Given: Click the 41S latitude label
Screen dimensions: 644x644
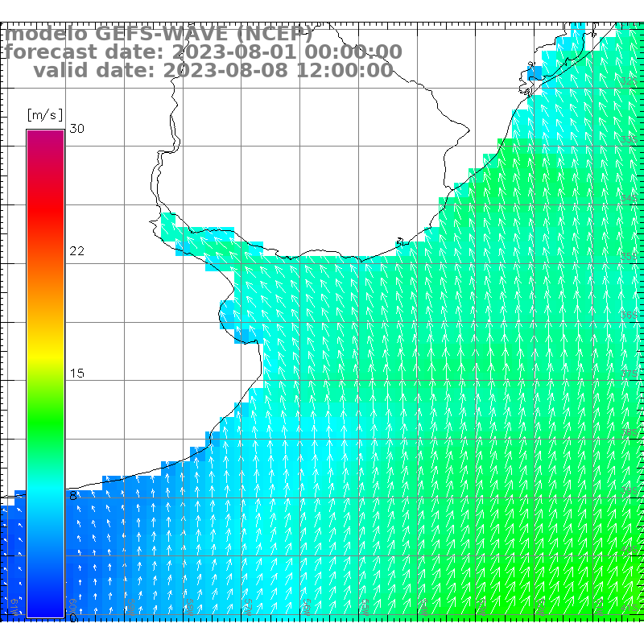Looking at the screenshot, I should pyautogui.click(x=629, y=608).
